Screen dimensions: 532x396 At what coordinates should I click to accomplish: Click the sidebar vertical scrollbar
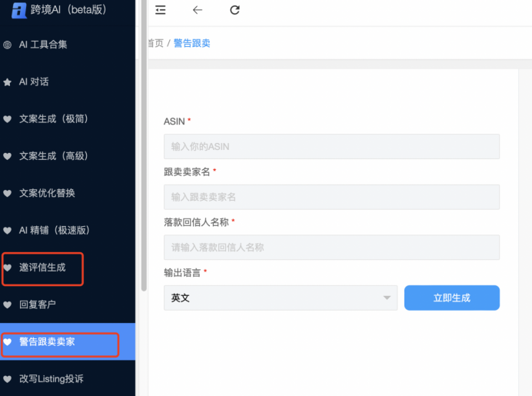143,154
